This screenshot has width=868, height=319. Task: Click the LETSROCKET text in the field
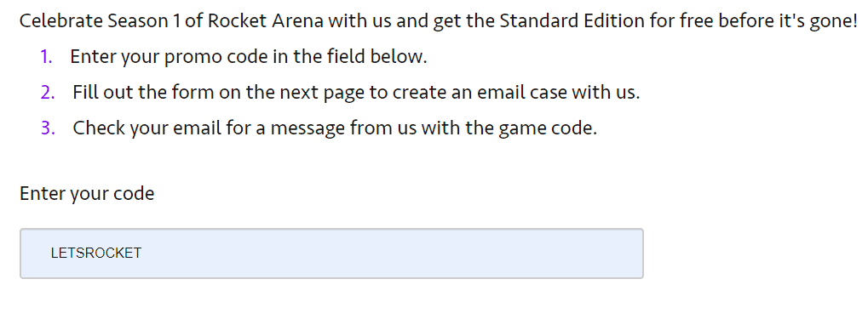point(96,253)
